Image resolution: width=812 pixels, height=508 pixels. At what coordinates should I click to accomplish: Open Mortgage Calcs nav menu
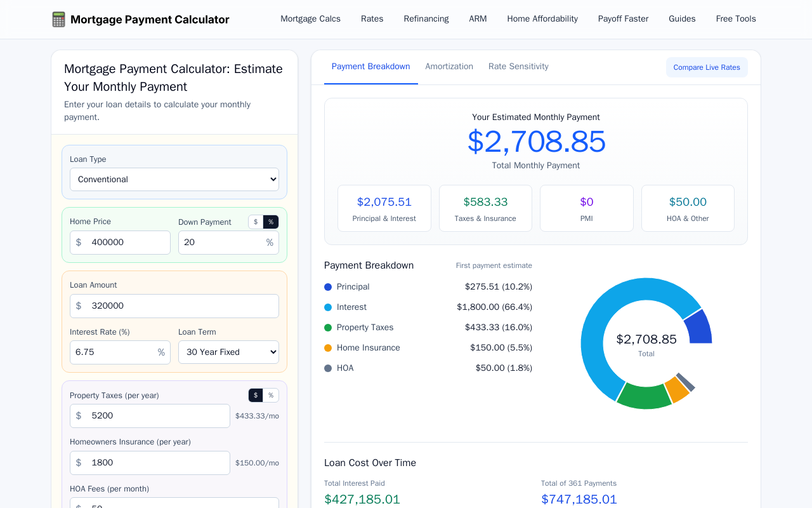pos(311,19)
